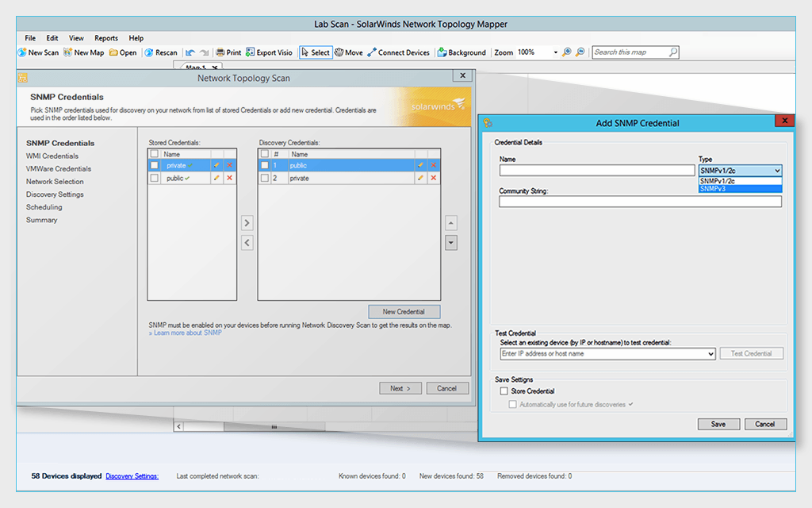812x508 pixels.
Task: Enable the Store Credential checkbox
Action: (x=505, y=390)
